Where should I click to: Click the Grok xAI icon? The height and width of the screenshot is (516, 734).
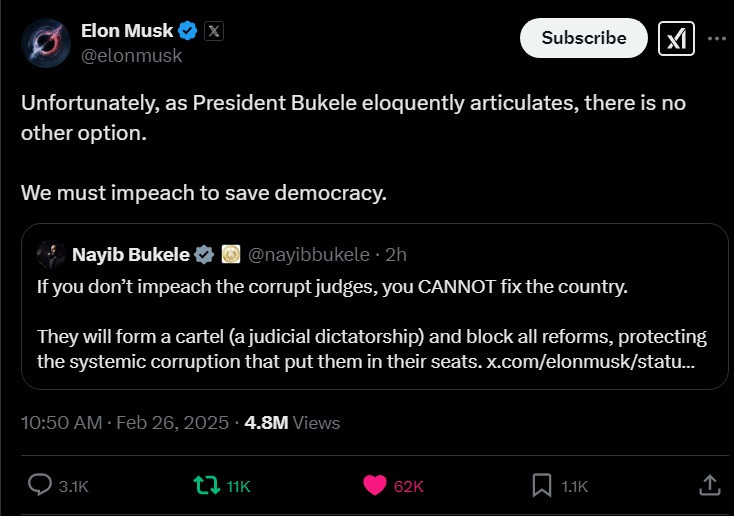(x=676, y=38)
